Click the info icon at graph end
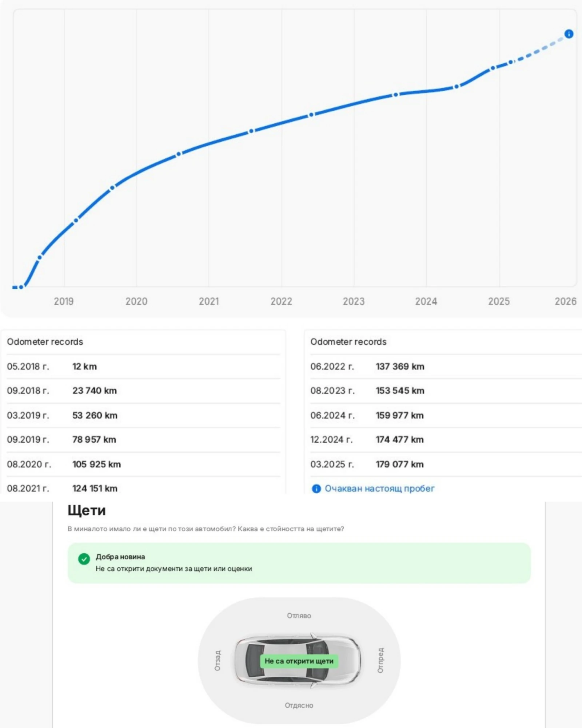The image size is (582, 728). [569, 34]
